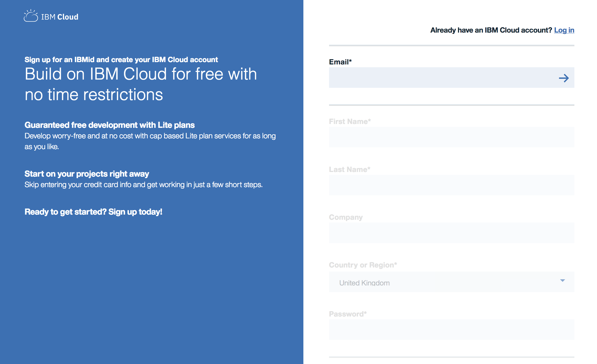The height and width of the screenshot is (364, 597).
Task: Follow the Log in link
Action: [564, 30]
